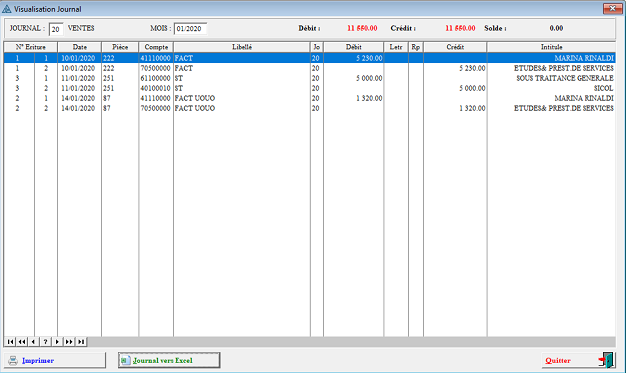Click the Letr column header
Viewport: 626px width, 373px height.
pos(396,47)
